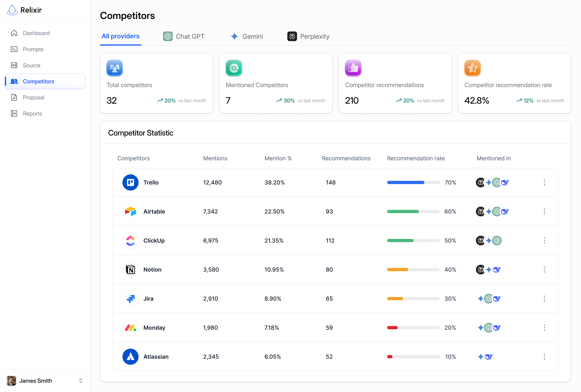
Task: Click the Jira logo icon
Action: click(x=130, y=299)
